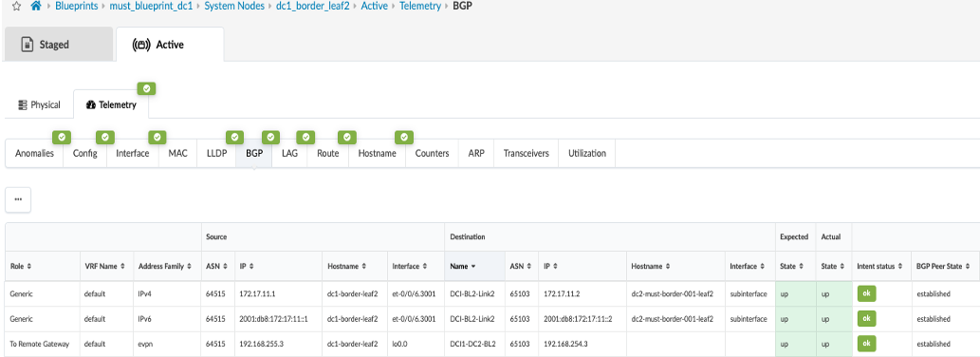Sort by Source IP column
Viewport: 980px width, 357px height.
point(278,267)
